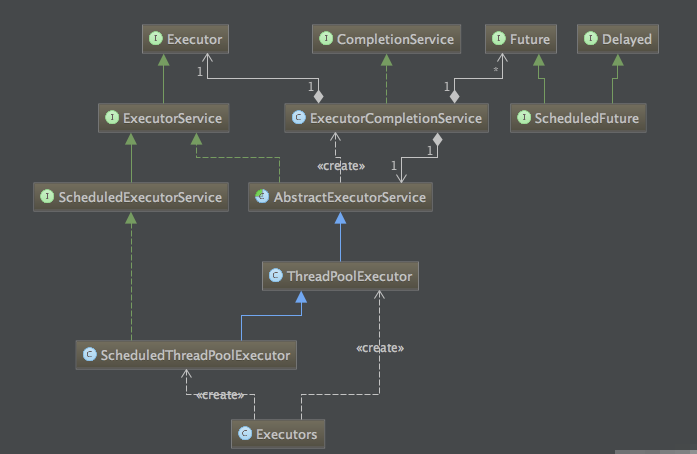697x454 pixels.
Task: Select the ExecutorCompletionService text label
Action: tap(396, 119)
